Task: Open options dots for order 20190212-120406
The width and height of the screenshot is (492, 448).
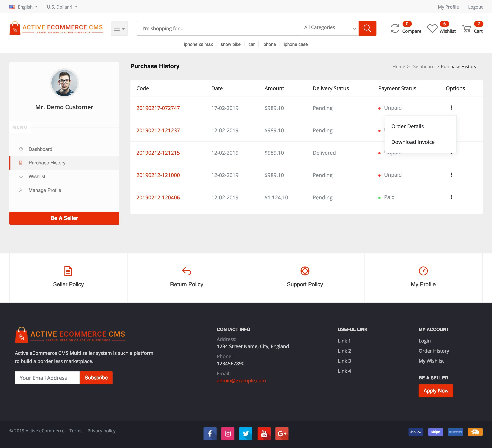Action: (451, 197)
